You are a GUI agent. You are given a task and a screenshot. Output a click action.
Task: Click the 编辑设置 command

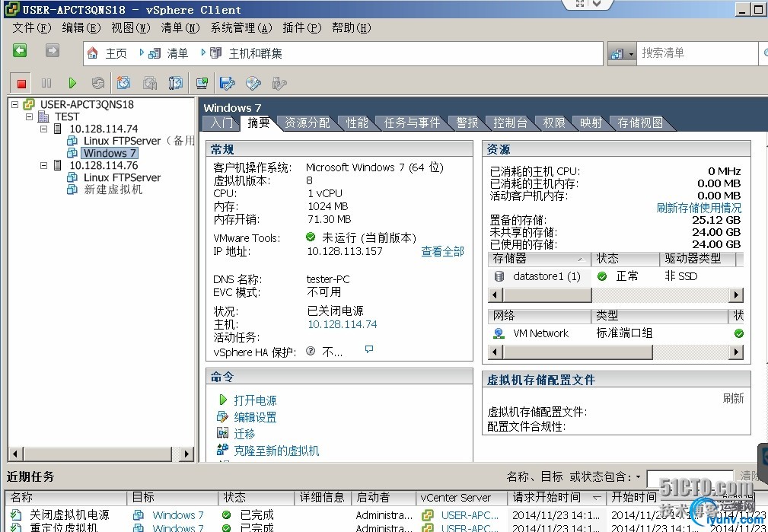point(255,417)
